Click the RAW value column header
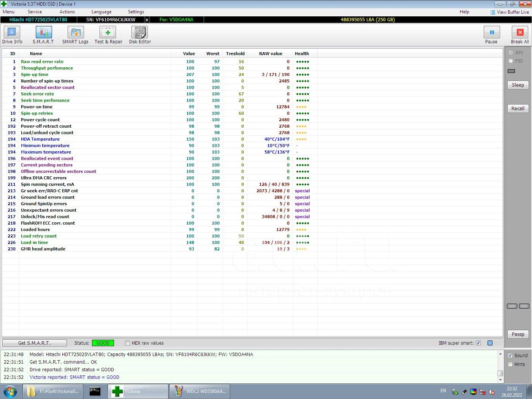 pos(269,54)
